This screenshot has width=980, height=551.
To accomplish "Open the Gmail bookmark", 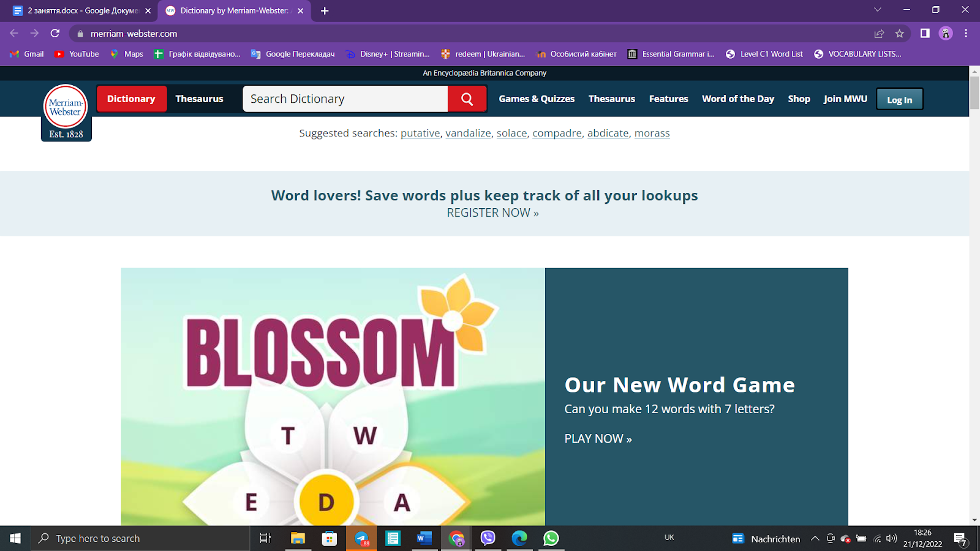I will (x=27, y=54).
